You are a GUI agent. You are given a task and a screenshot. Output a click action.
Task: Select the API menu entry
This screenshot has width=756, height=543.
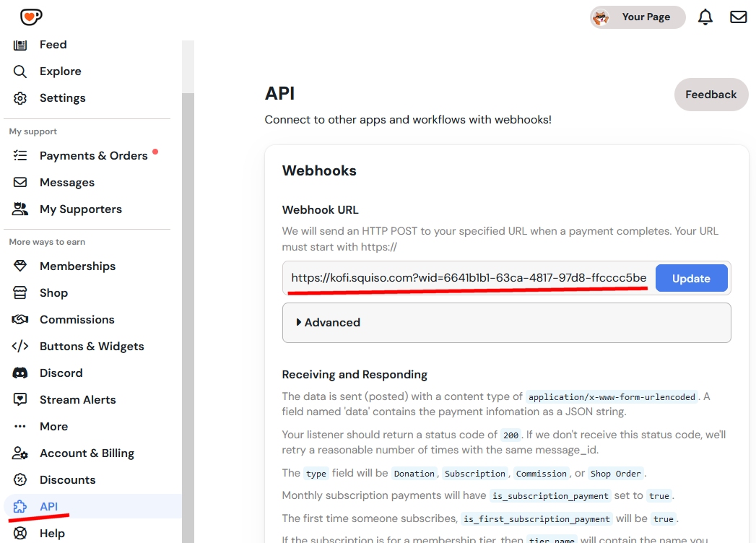(x=48, y=506)
